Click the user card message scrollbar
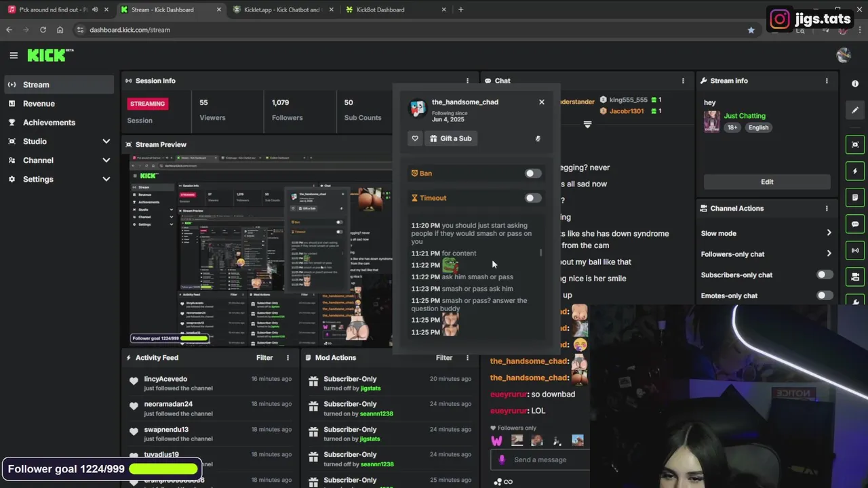 [540, 253]
